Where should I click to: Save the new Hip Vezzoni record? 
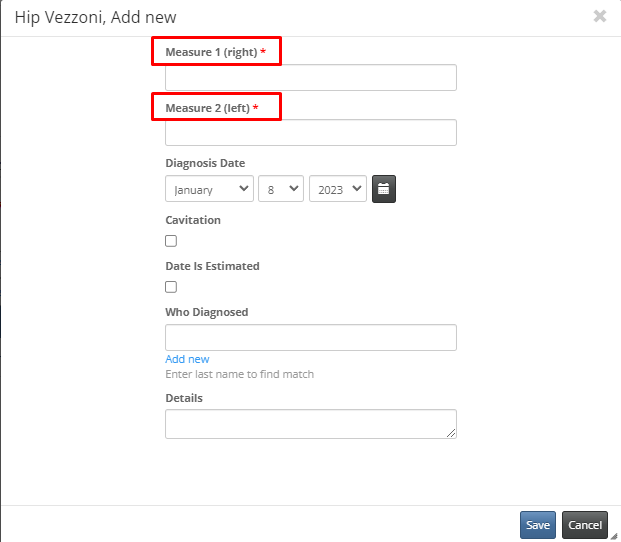[538, 525]
